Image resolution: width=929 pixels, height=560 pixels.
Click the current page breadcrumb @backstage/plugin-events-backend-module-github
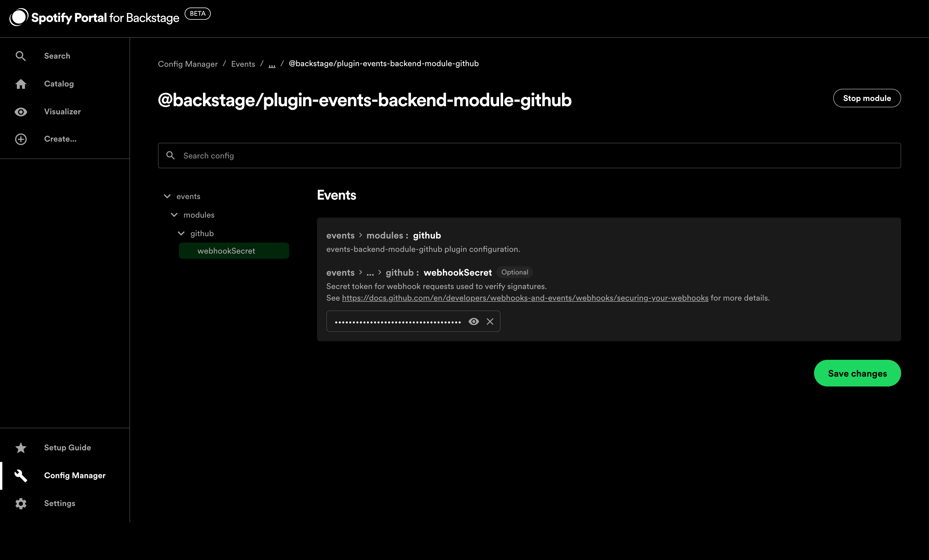point(384,63)
